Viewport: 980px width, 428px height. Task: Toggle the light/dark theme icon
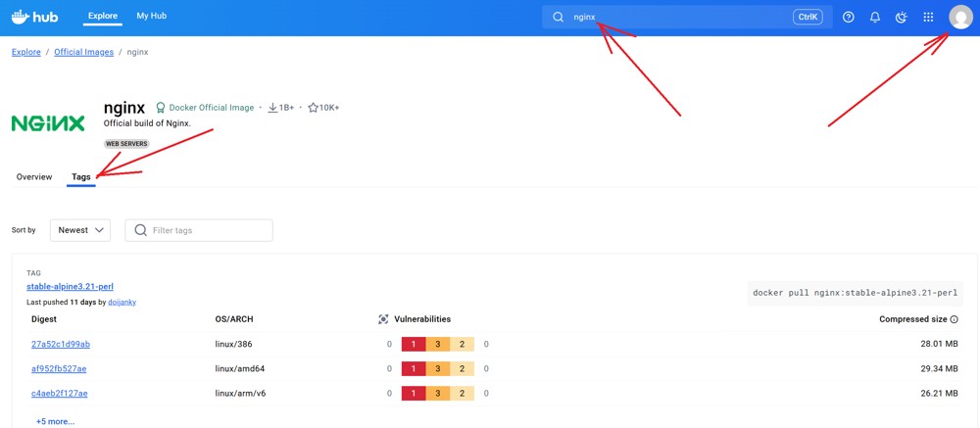click(x=902, y=18)
